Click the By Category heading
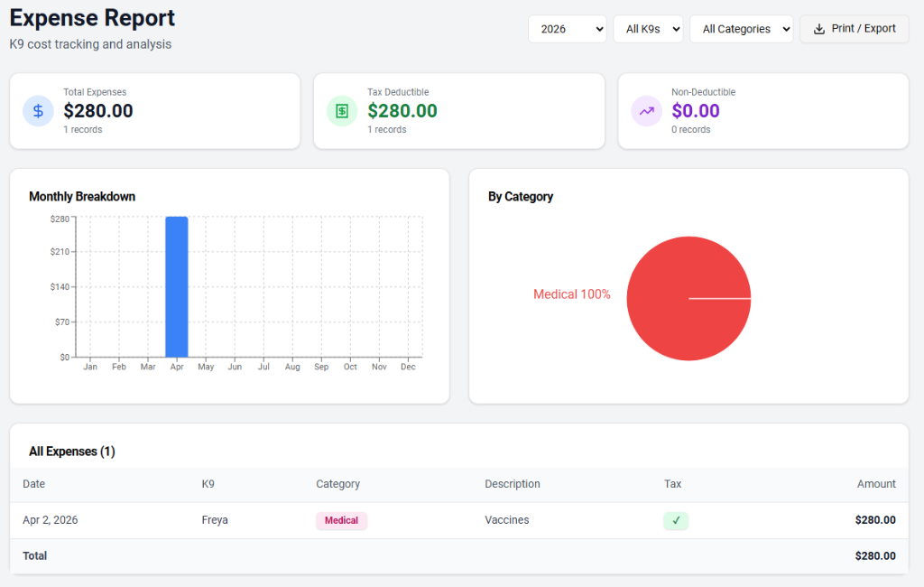 pos(521,197)
